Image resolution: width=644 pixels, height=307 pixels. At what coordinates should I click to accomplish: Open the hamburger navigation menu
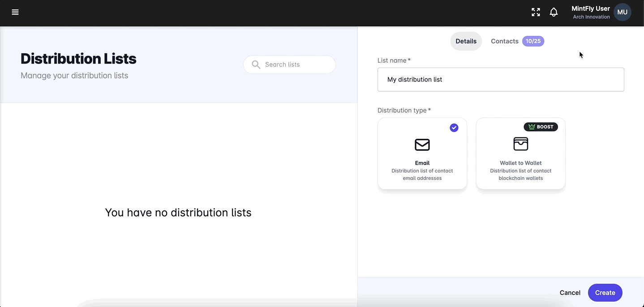point(15,12)
